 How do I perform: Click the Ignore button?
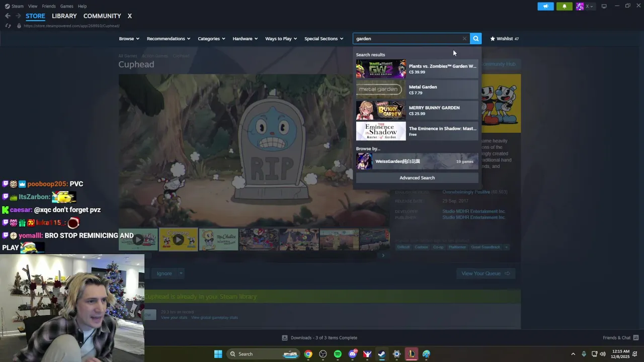[164, 274]
